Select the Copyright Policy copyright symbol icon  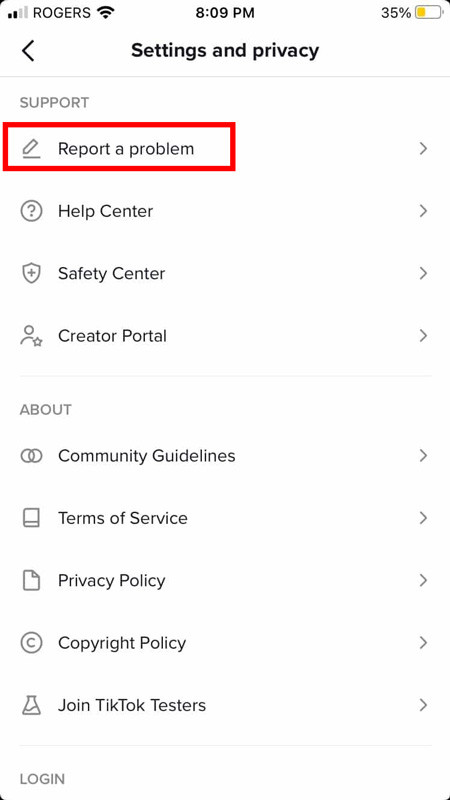tap(31, 643)
